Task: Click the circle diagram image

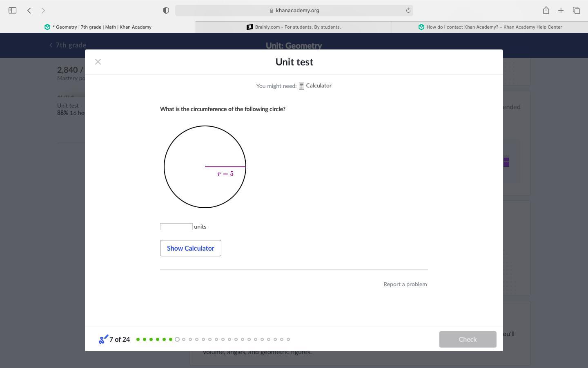Action: coord(205,167)
